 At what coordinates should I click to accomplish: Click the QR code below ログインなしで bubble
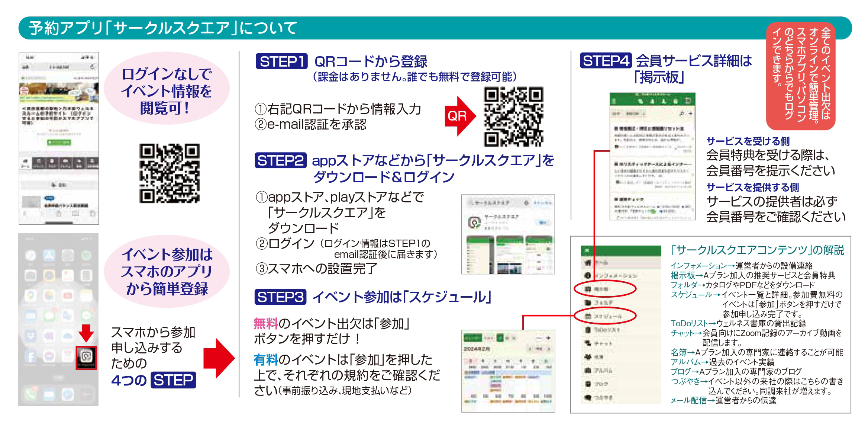(x=170, y=173)
